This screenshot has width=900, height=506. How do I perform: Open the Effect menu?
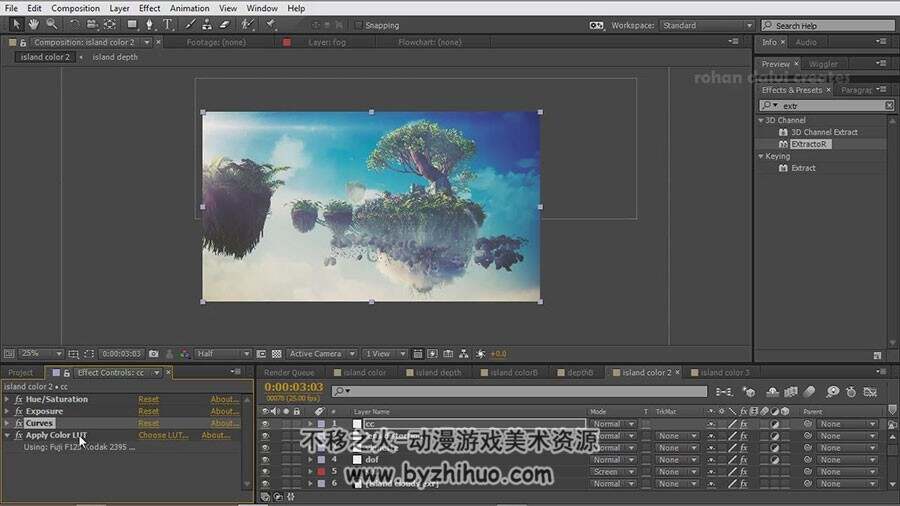[x=149, y=8]
